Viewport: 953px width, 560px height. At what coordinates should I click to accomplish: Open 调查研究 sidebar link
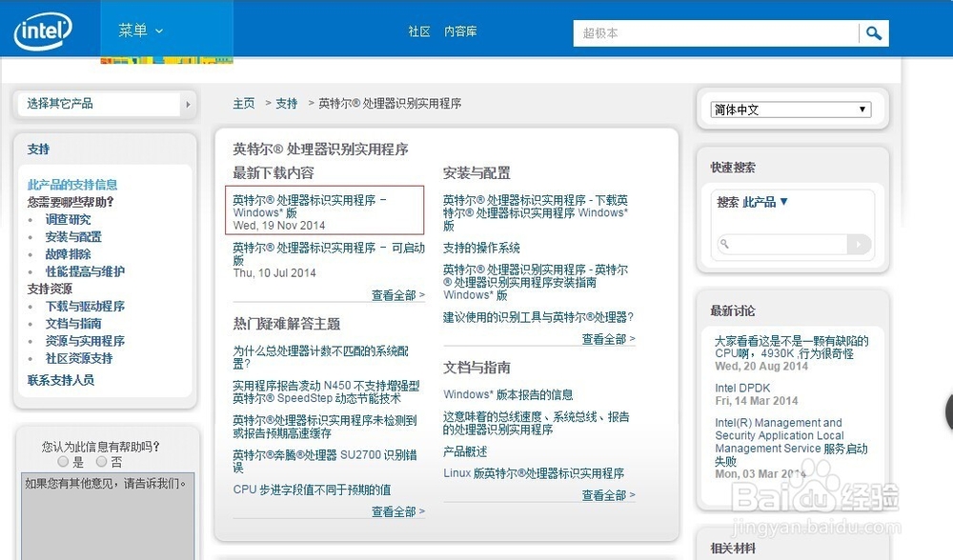(x=68, y=219)
